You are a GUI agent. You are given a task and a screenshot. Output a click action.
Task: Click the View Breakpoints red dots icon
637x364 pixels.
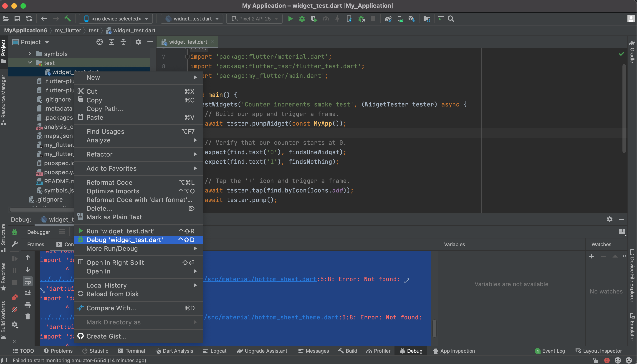(15, 298)
